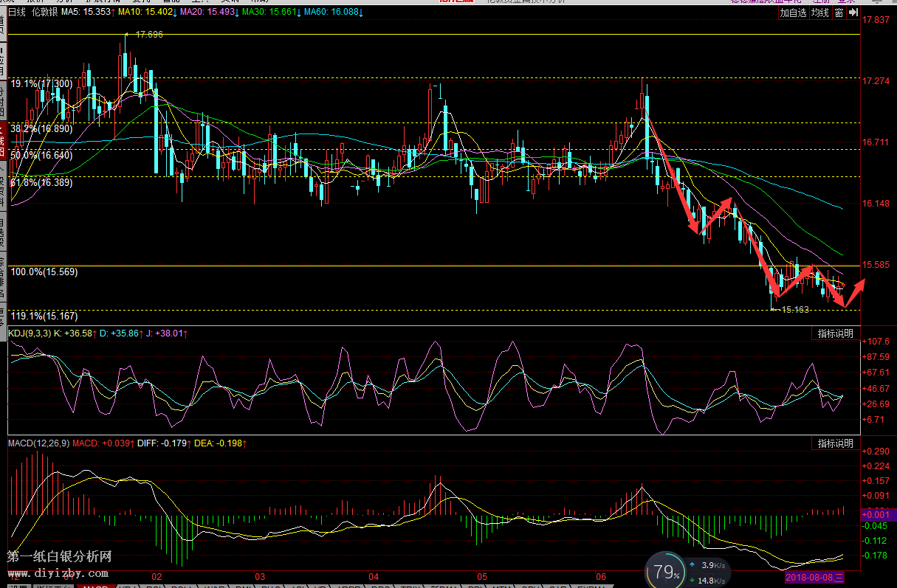Open the KDJ 指标说明 indicator description
This screenshot has width=897, height=588.
point(835,333)
